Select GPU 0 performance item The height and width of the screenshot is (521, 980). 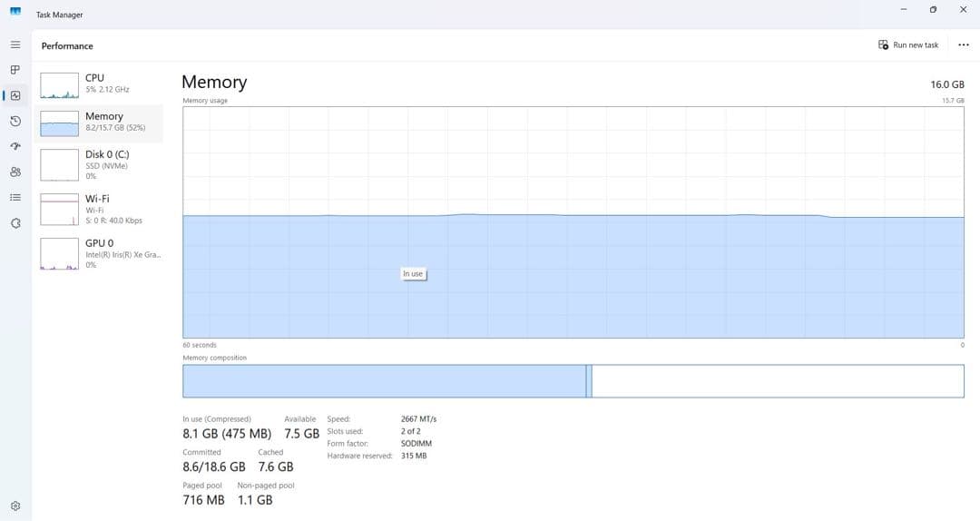[x=100, y=253]
